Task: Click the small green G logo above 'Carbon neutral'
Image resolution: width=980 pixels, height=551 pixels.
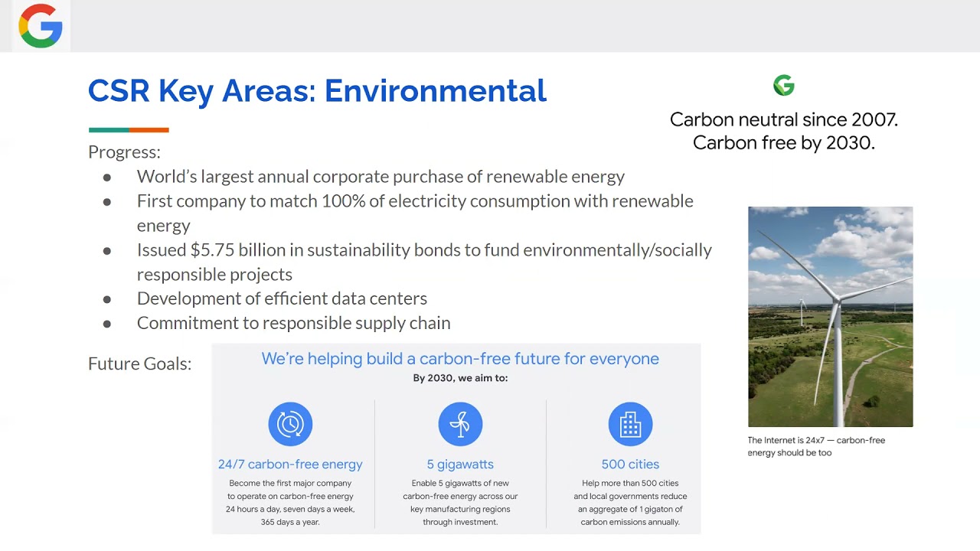Action: tap(784, 85)
